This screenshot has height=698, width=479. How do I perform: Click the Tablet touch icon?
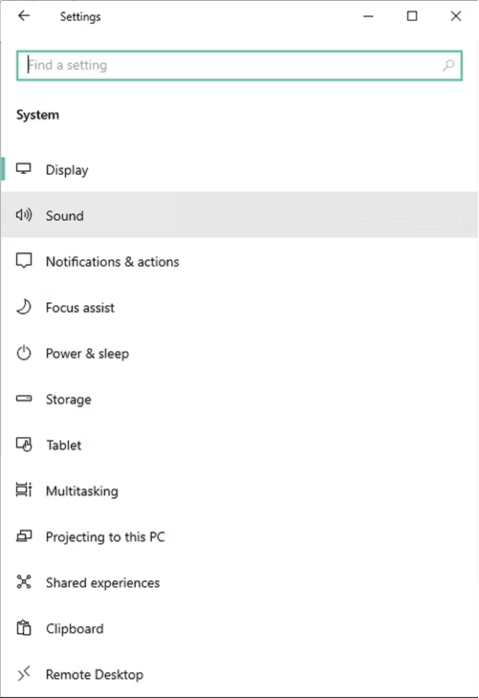pyautogui.click(x=24, y=445)
